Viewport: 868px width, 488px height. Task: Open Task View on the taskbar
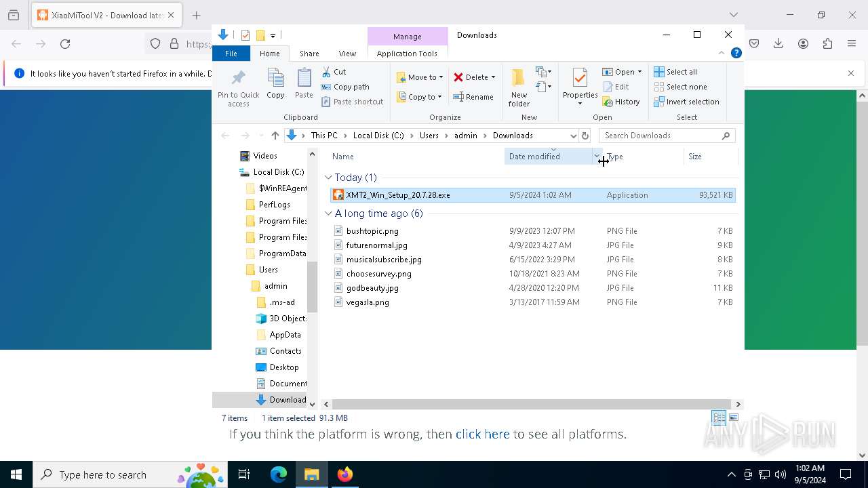(x=244, y=474)
